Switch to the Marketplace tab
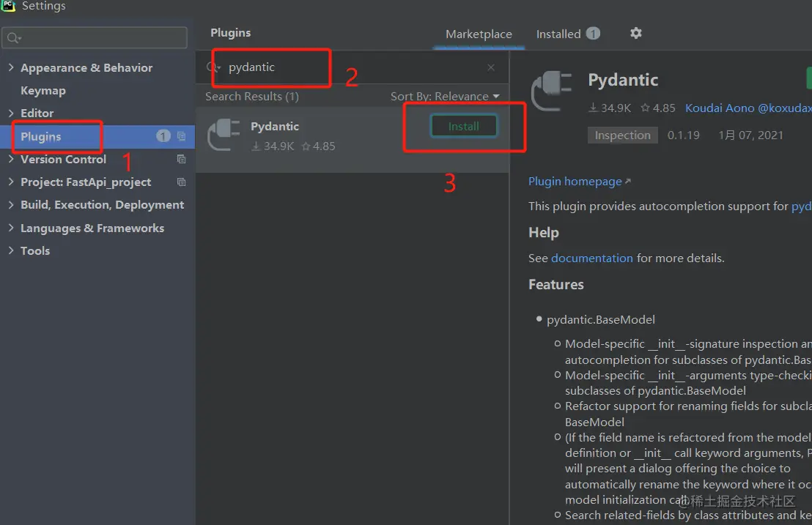This screenshot has height=525, width=812. coord(479,34)
